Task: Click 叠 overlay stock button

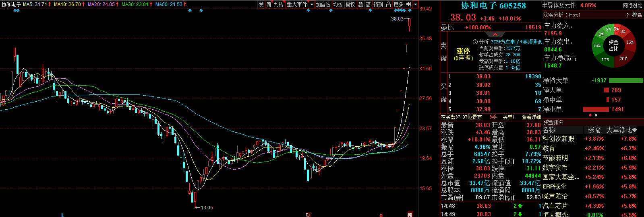Action: (360, 4)
